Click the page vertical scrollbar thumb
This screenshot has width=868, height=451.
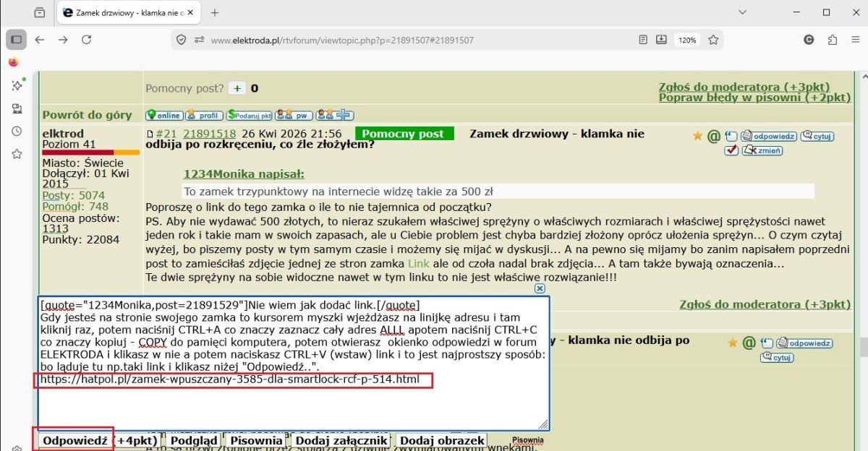(x=862, y=348)
